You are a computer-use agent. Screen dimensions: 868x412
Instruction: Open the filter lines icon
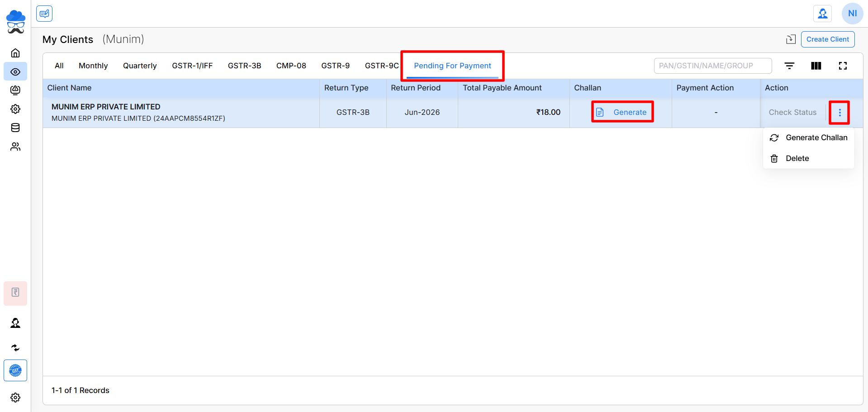tap(789, 66)
